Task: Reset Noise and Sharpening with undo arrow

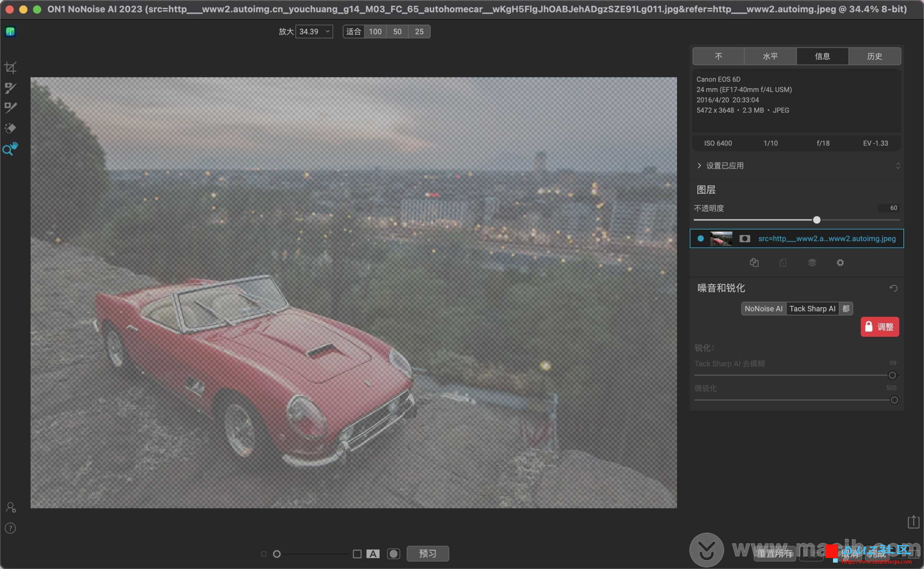Action: (x=893, y=288)
